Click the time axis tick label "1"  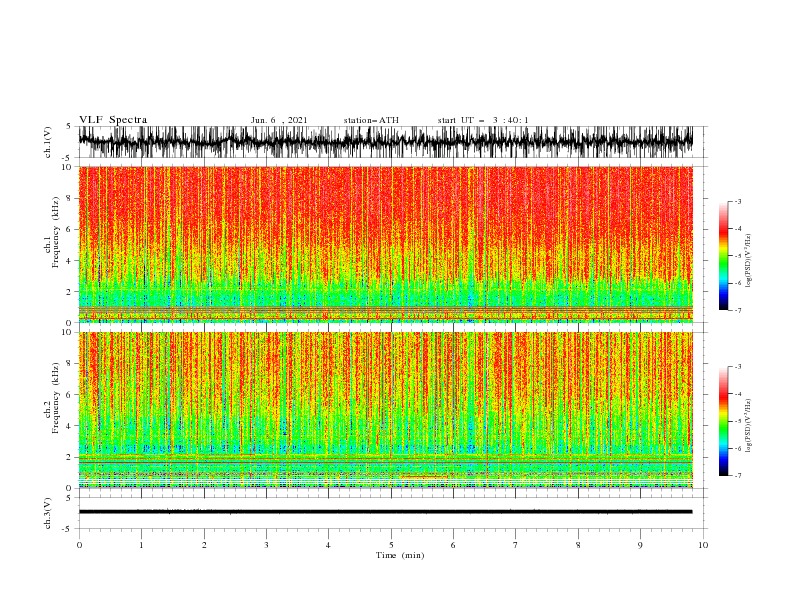[x=141, y=545]
